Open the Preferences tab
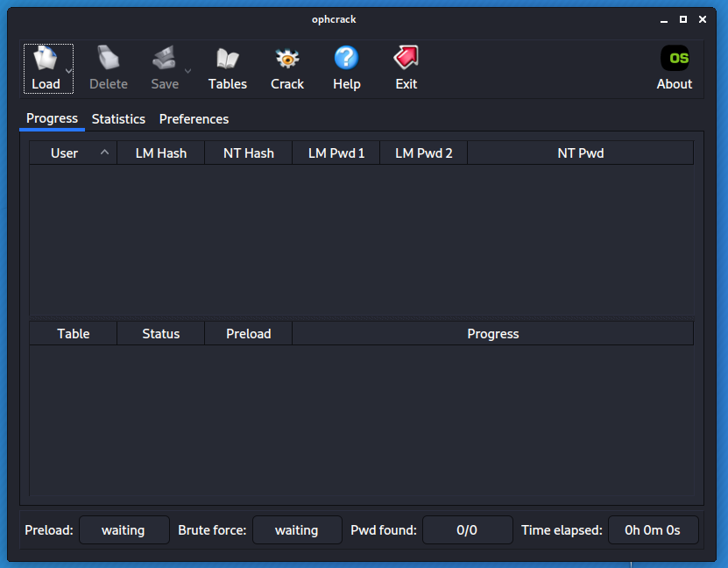 click(x=194, y=119)
